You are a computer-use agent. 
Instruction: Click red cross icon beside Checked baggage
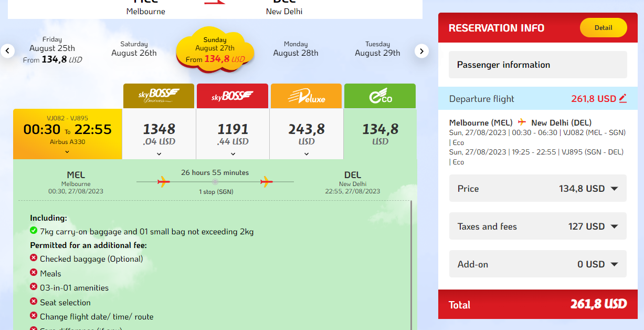34,258
